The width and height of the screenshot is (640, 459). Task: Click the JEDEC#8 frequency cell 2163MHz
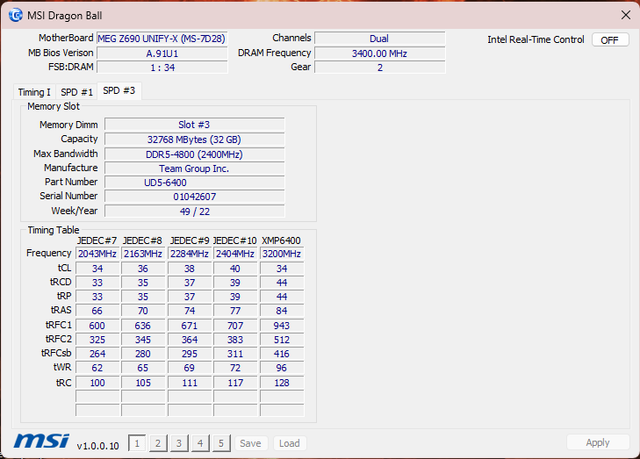point(143,254)
